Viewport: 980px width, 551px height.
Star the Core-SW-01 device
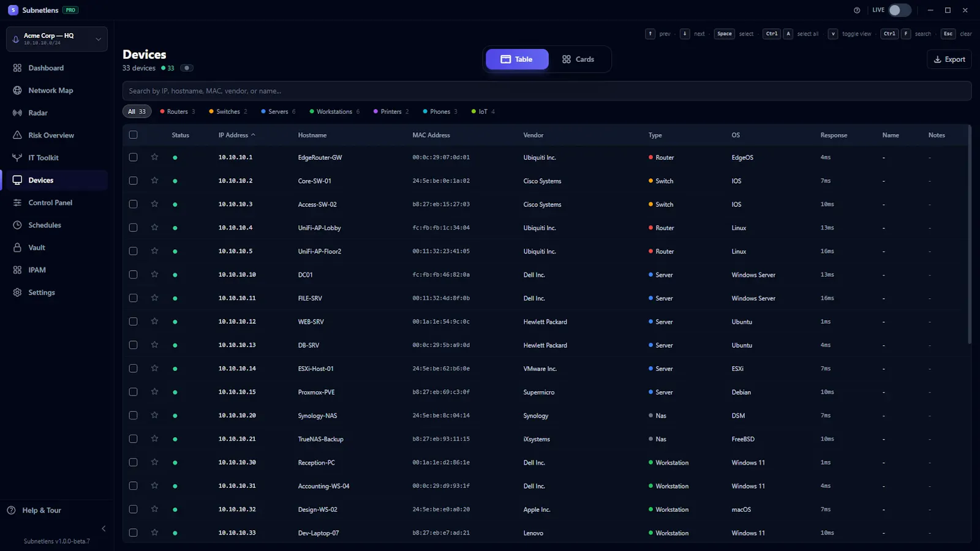tap(154, 181)
